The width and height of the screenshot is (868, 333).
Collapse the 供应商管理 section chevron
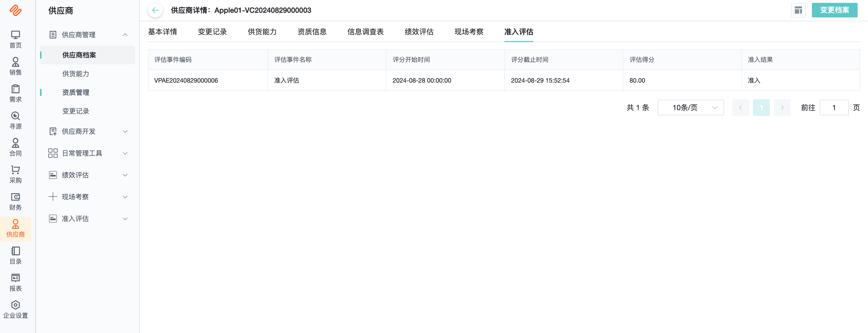tap(125, 35)
